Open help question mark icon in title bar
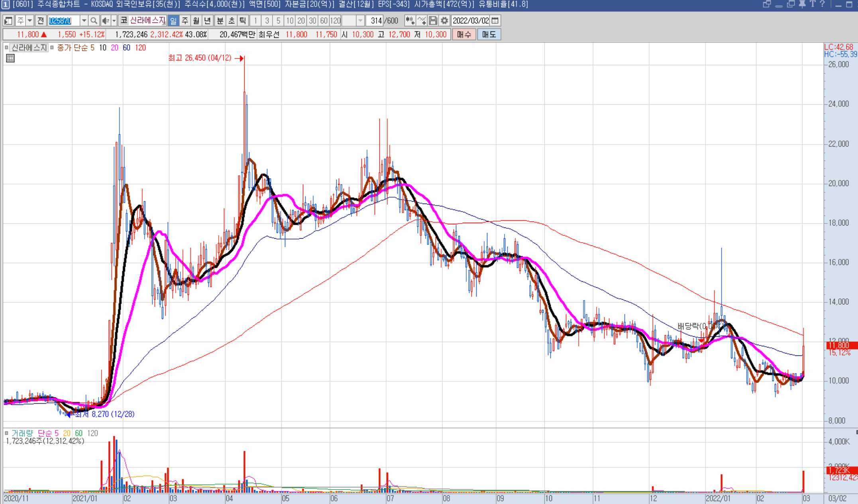 click(x=822, y=4)
